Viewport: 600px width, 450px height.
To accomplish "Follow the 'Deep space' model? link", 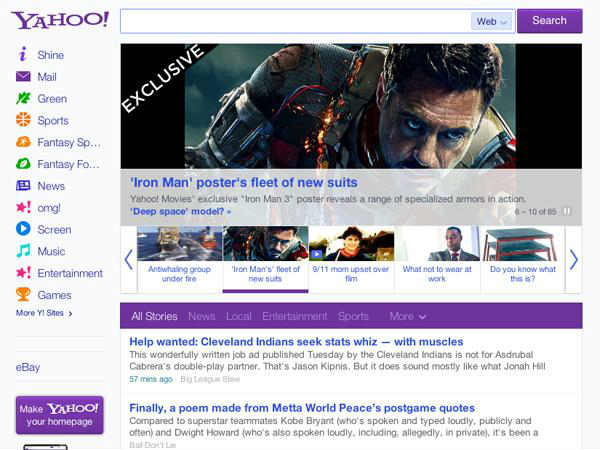I will pos(181,211).
